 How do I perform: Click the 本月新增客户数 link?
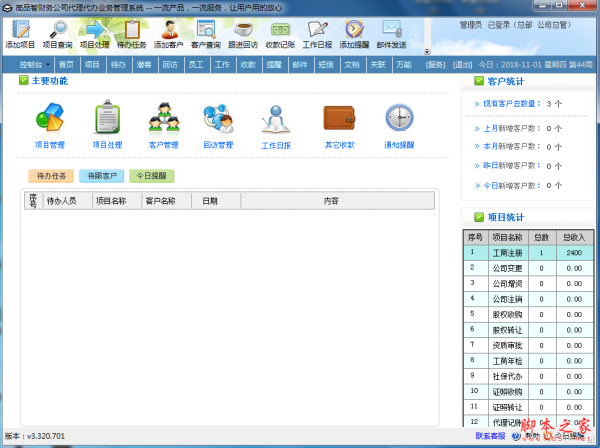512,147
